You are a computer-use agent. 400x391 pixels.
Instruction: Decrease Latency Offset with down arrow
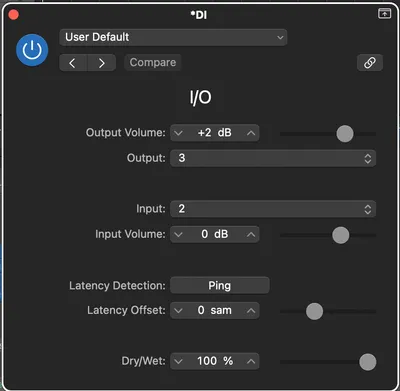(x=179, y=311)
